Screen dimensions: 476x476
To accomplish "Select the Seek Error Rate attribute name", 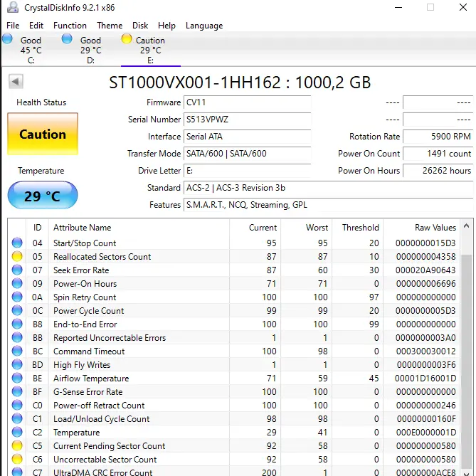I will coord(81,270).
